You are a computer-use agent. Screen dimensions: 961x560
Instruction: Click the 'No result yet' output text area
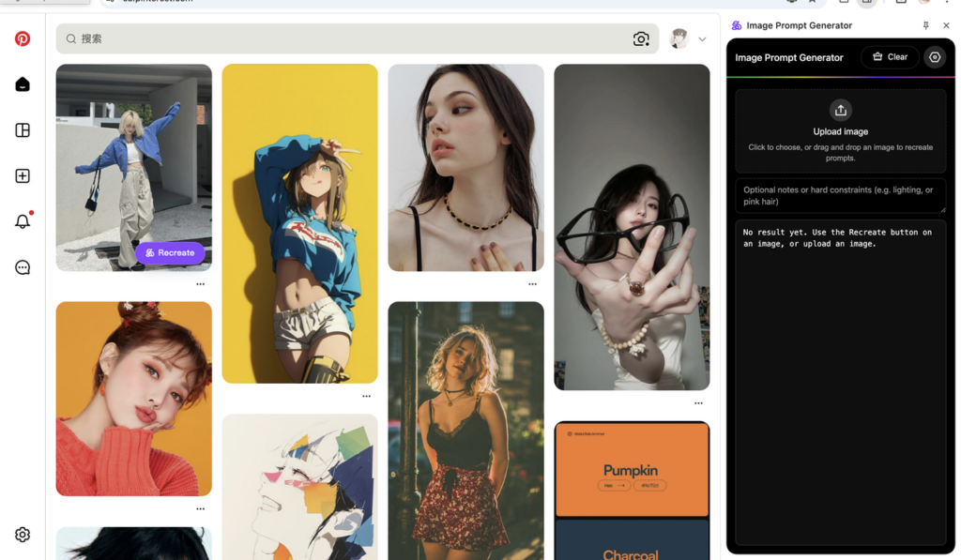840,383
